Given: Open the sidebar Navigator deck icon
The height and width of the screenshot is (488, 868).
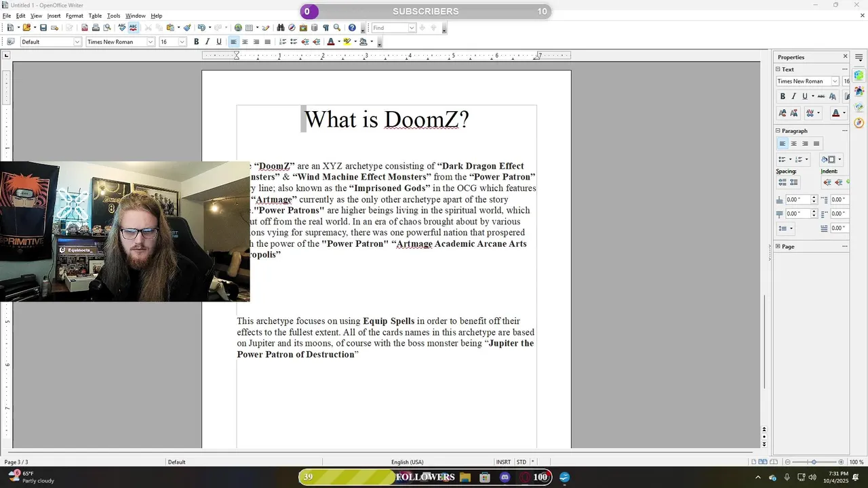Looking at the screenshot, I should coord(859,123).
